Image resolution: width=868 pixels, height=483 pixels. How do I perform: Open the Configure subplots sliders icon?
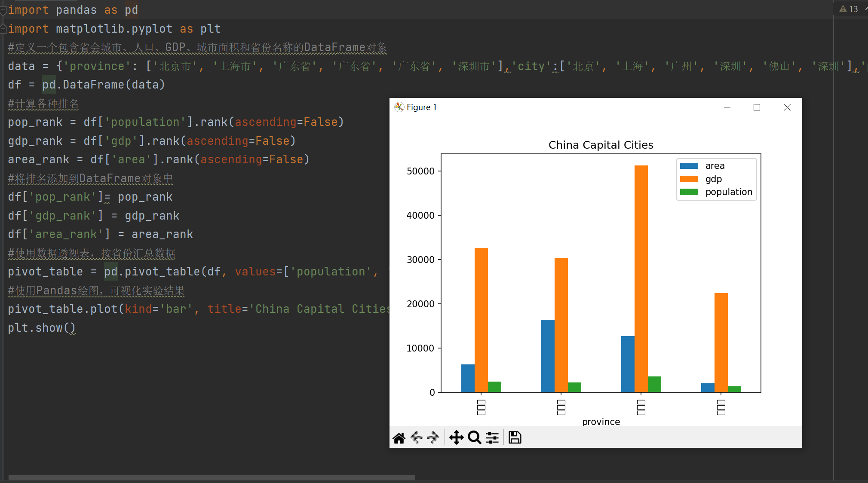tap(492, 438)
